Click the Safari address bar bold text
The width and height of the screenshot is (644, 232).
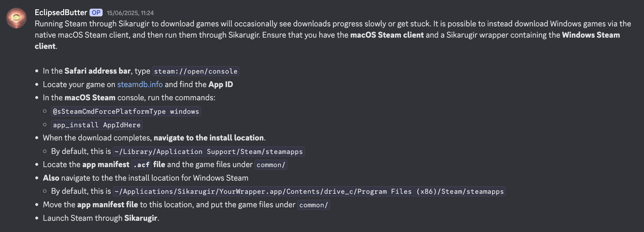click(x=97, y=71)
